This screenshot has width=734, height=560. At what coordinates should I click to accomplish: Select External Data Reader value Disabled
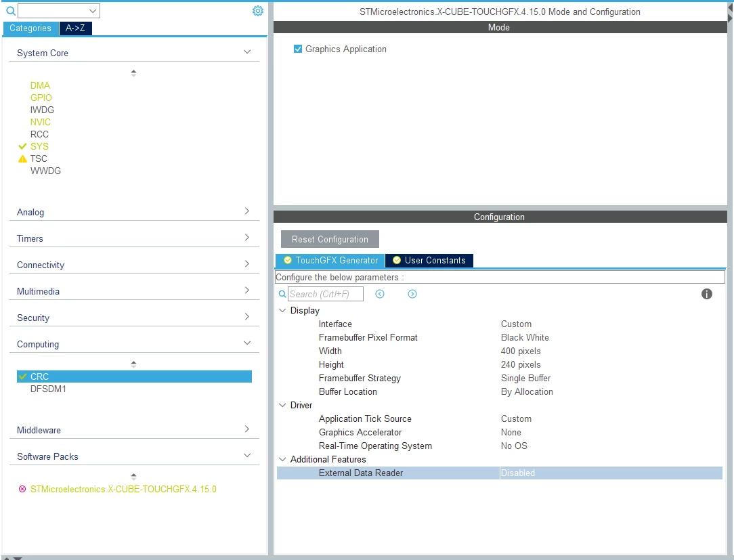(518, 473)
